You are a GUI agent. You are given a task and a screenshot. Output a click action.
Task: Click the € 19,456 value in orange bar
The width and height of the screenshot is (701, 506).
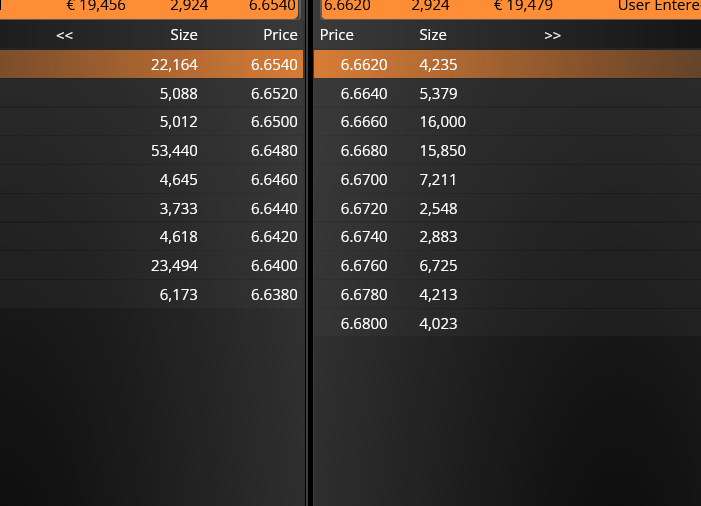coord(96,5)
